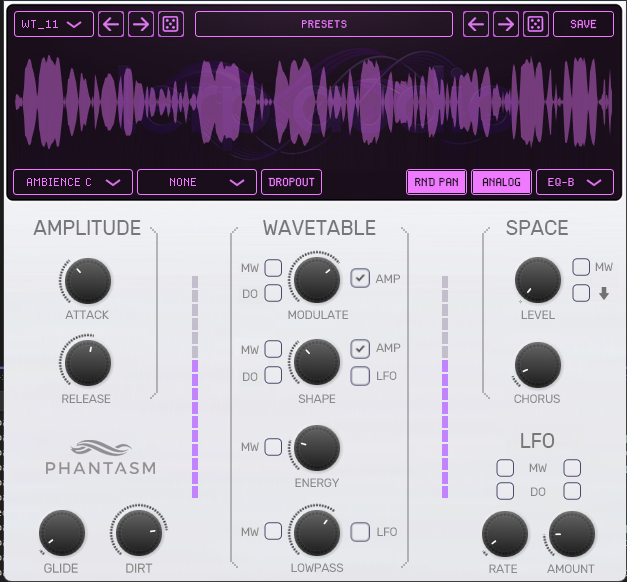Click the down arrow icon in Space section

pyautogui.click(x=604, y=294)
